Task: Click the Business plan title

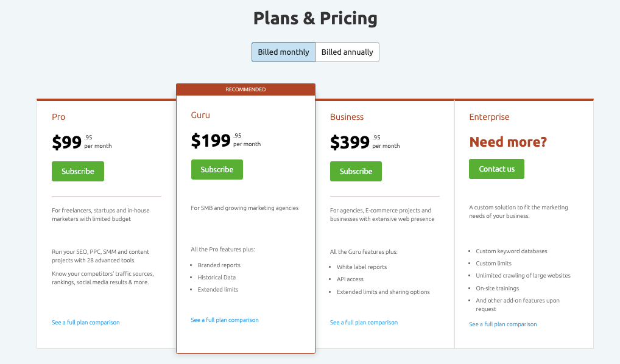Action: 347,117
